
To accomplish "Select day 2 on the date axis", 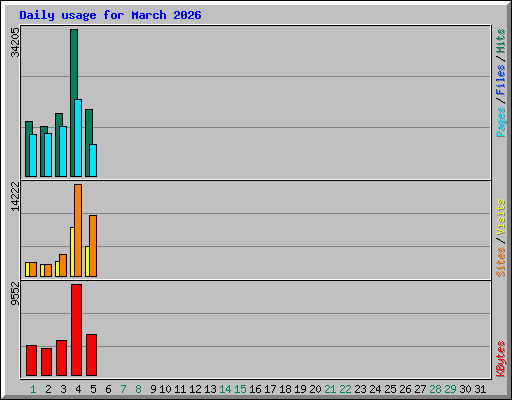I will 48,389.
